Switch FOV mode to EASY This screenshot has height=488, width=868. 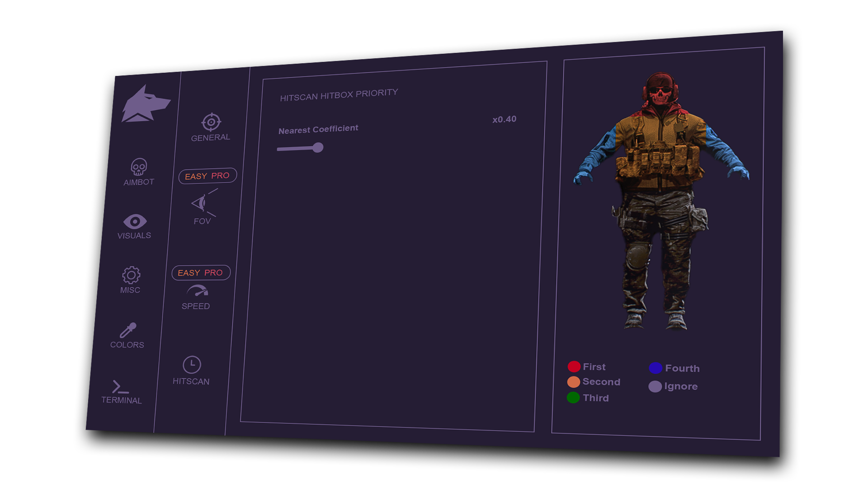point(196,177)
